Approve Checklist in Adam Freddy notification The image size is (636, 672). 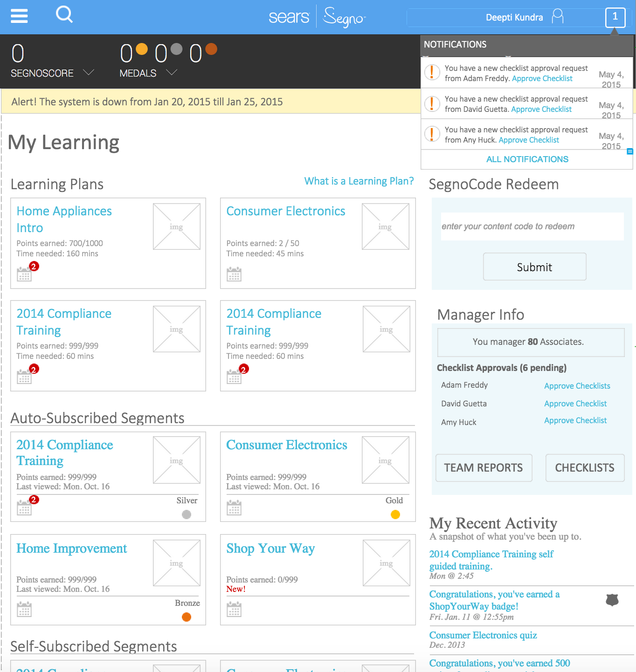pyautogui.click(x=542, y=78)
